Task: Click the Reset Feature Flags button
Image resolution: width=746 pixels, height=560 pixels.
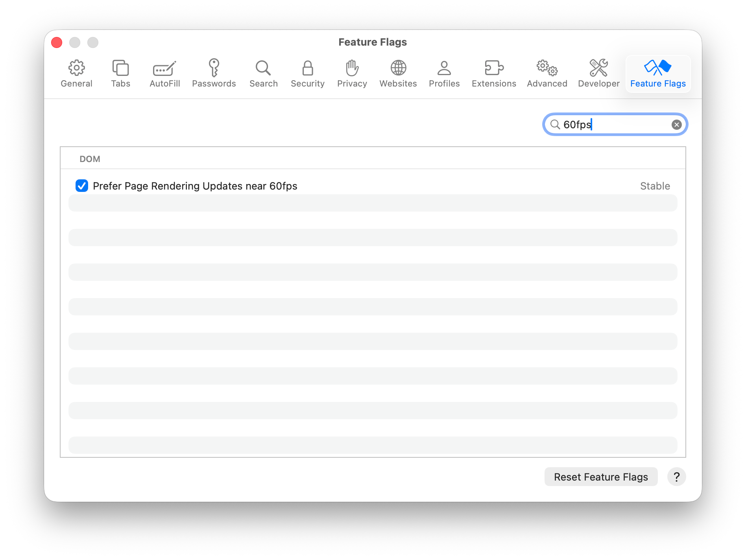Action: tap(600, 477)
